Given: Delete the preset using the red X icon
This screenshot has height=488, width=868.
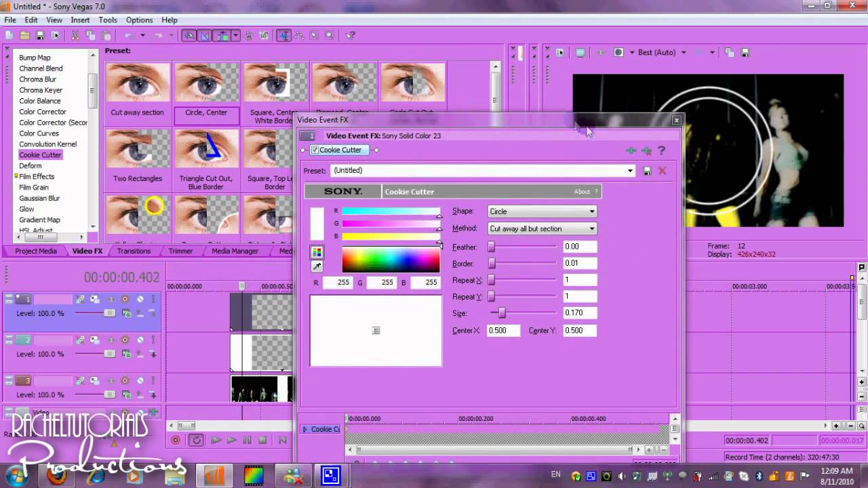Looking at the screenshot, I should pyautogui.click(x=662, y=171).
